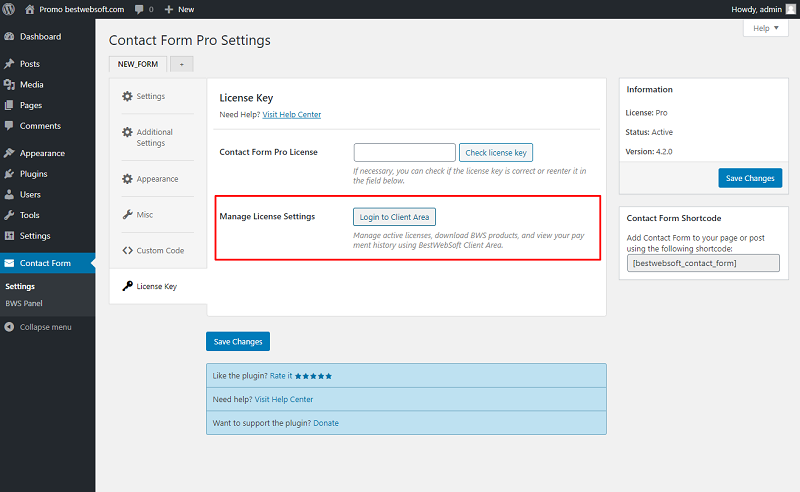Add a new form with the + tab
800x492 pixels.
tap(182, 64)
